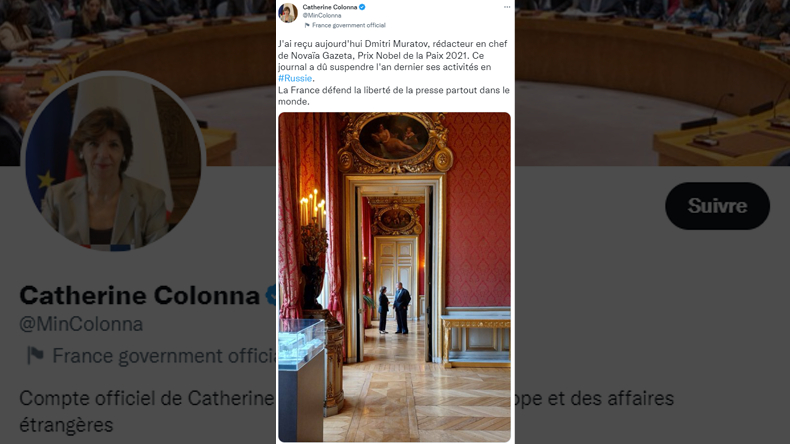Click the small @MinColonna handle in the tweet
This screenshot has height=444, width=790.
click(321, 16)
